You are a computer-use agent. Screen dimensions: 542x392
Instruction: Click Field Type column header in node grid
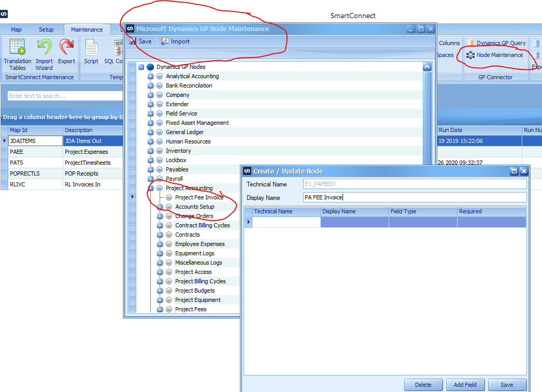(x=423, y=211)
